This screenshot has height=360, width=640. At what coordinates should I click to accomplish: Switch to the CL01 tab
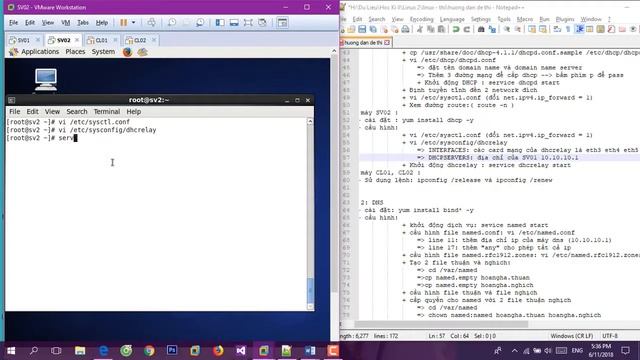pos(101,40)
